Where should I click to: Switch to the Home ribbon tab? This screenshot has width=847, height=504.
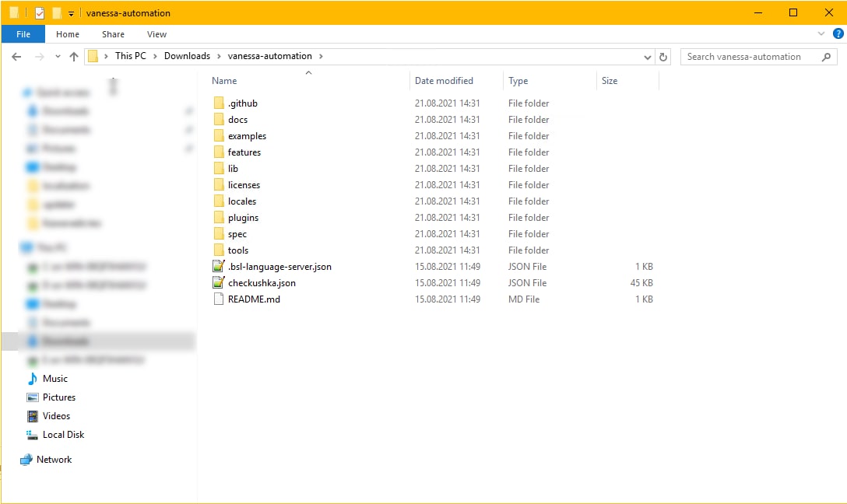68,34
